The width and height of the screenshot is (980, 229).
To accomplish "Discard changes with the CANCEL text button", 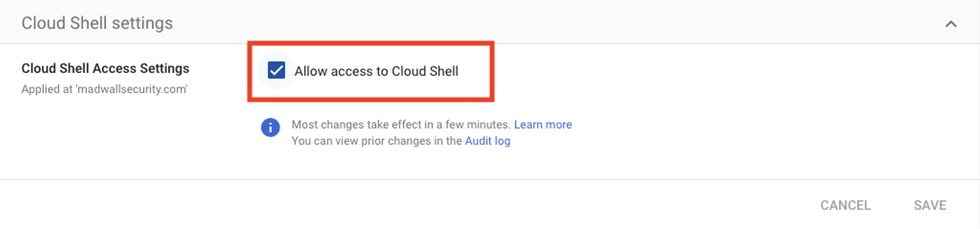I will point(845,205).
